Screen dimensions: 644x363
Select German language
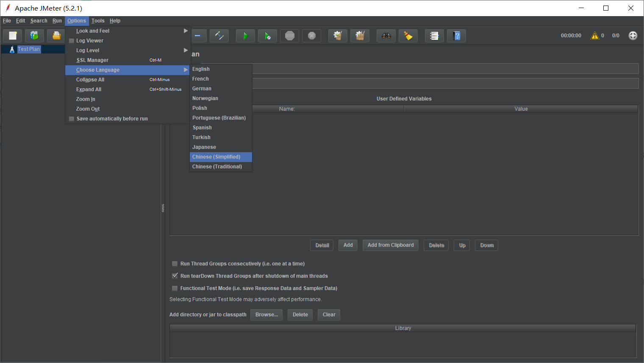221,89
